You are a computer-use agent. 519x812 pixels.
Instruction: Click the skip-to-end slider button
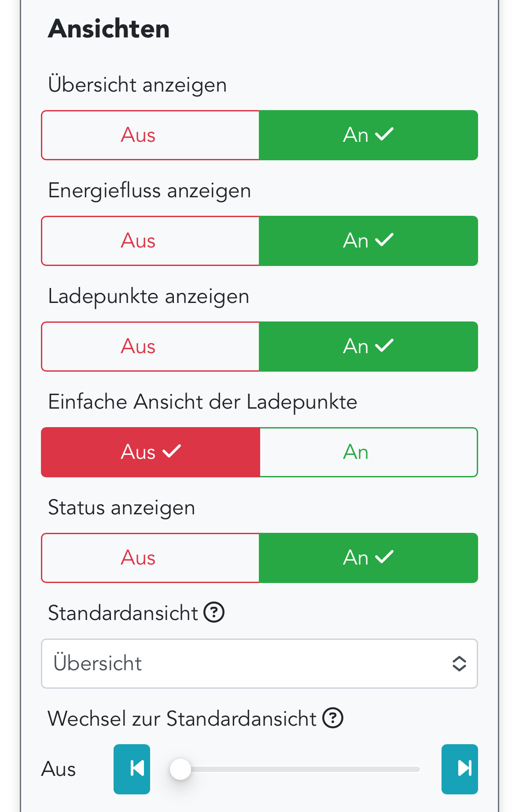coord(460,769)
